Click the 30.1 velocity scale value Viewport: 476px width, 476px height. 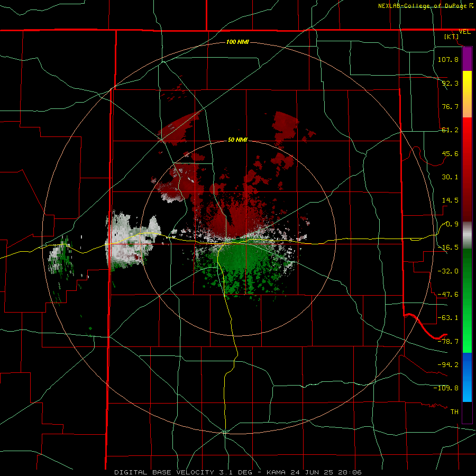coord(450,177)
